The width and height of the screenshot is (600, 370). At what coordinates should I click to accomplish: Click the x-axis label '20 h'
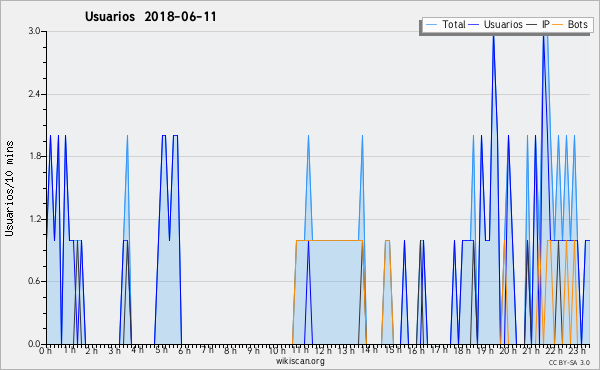509,350
